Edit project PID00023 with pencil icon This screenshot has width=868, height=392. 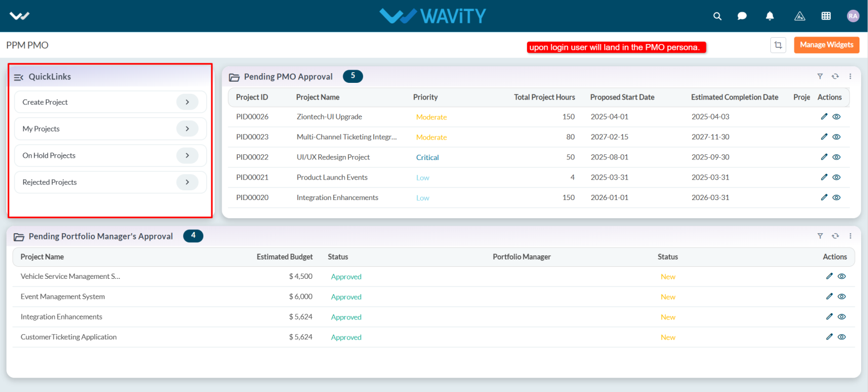click(824, 137)
